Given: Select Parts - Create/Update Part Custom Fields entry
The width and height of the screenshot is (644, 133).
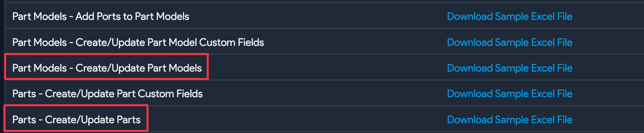Looking at the screenshot, I should click(107, 94).
